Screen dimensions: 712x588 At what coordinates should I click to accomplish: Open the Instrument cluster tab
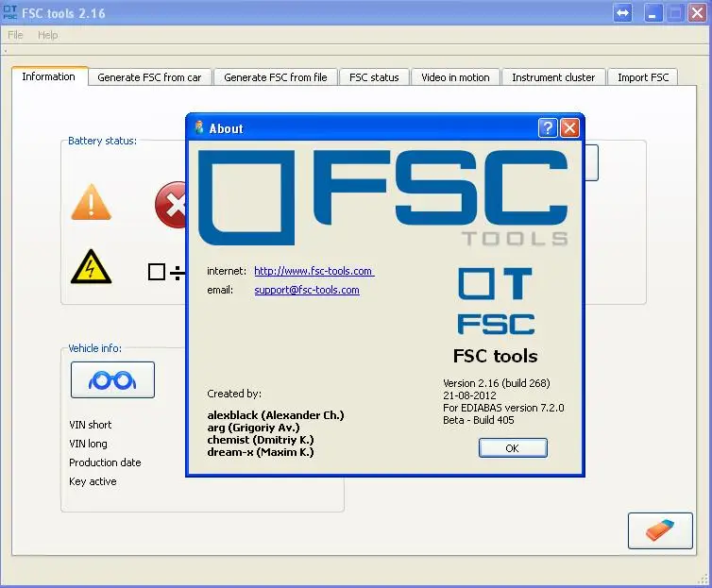click(553, 77)
